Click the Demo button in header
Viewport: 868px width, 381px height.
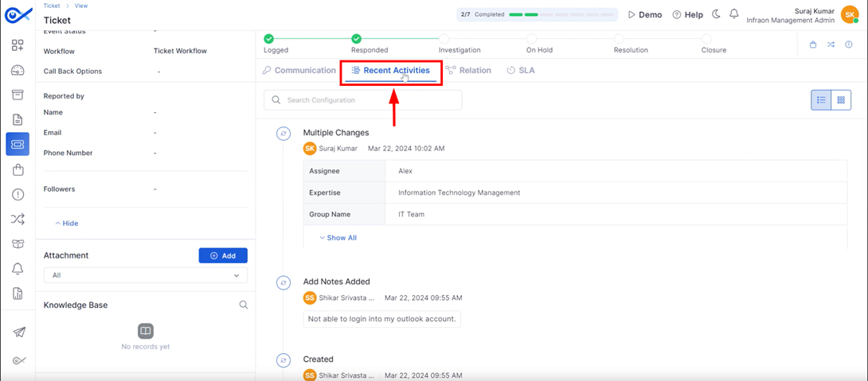pos(645,15)
